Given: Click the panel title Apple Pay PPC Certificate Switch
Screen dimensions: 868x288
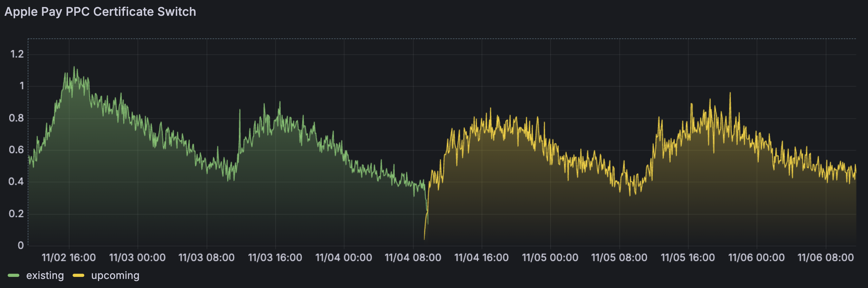Looking at the screenshot, I should point(100,11).
